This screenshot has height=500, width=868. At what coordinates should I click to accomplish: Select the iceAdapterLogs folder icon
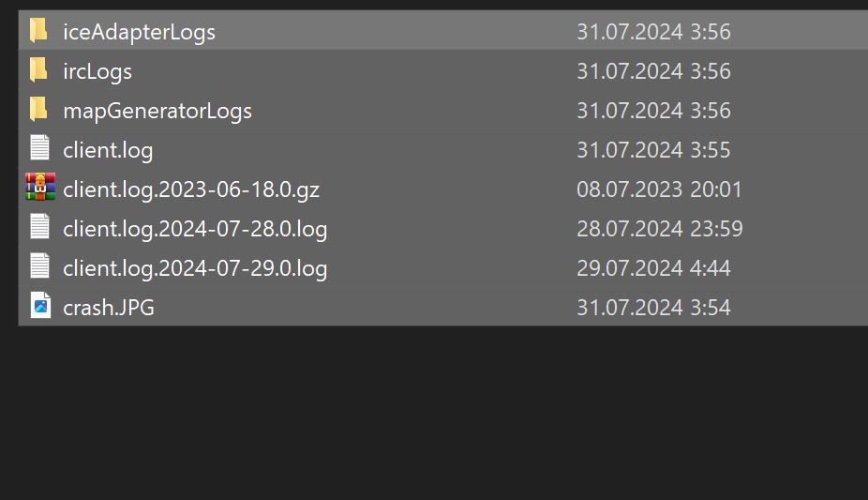point(38,30)
